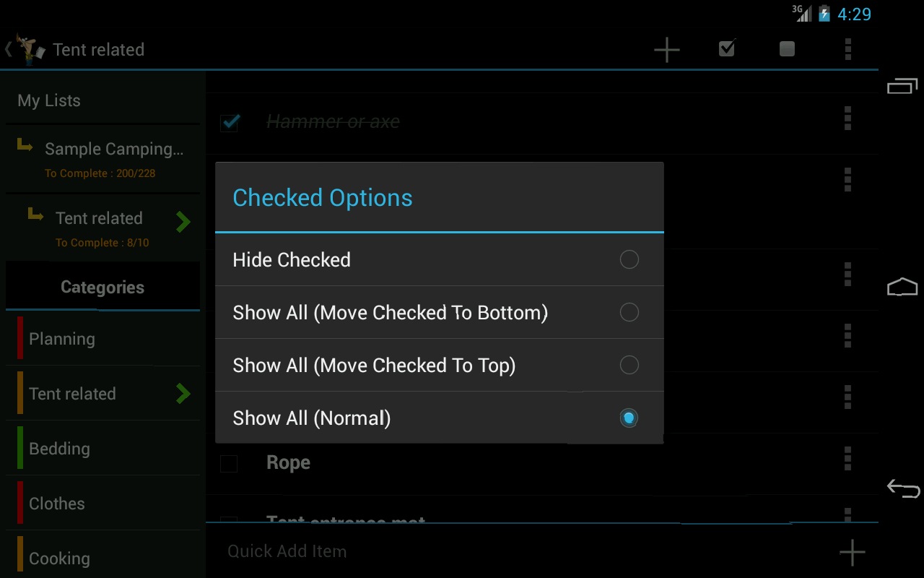Uncheck the Hammer or axe checkbox
Image resolution: width=924 pixels, height=578 pixels.
229,122
